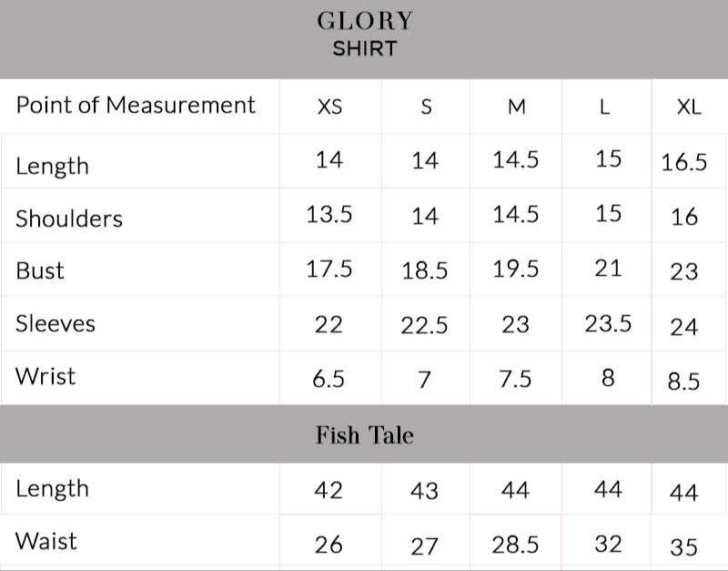Select the Shoulders row label
The image size is (728, 571).
click(68, 219)
